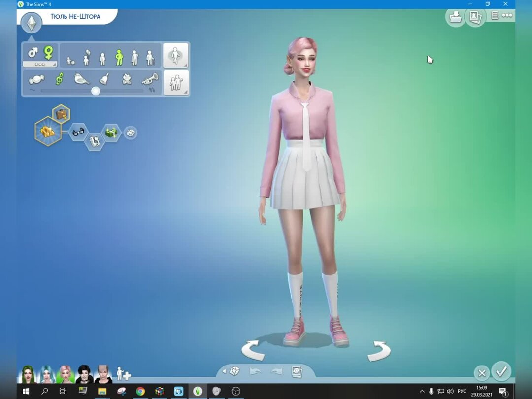532x399 pixels.
Task: Open File Explorer from the taskbar
Action: [102, 391]
